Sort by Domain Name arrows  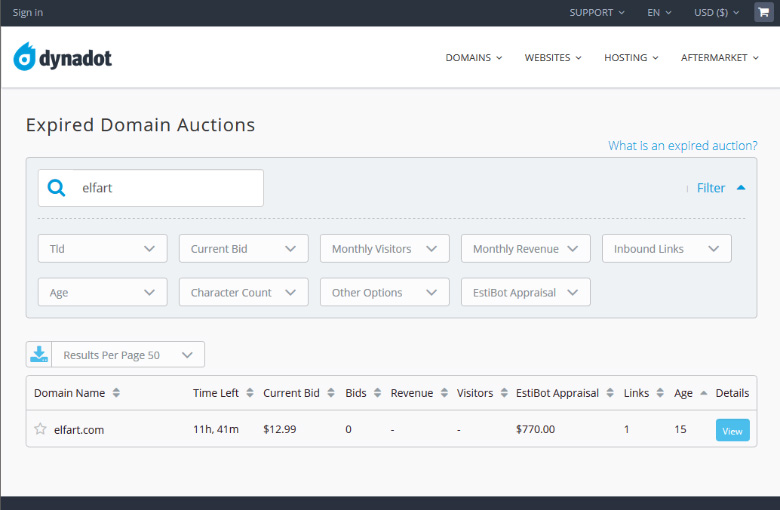pyautogui.click(x=116, y=393)
